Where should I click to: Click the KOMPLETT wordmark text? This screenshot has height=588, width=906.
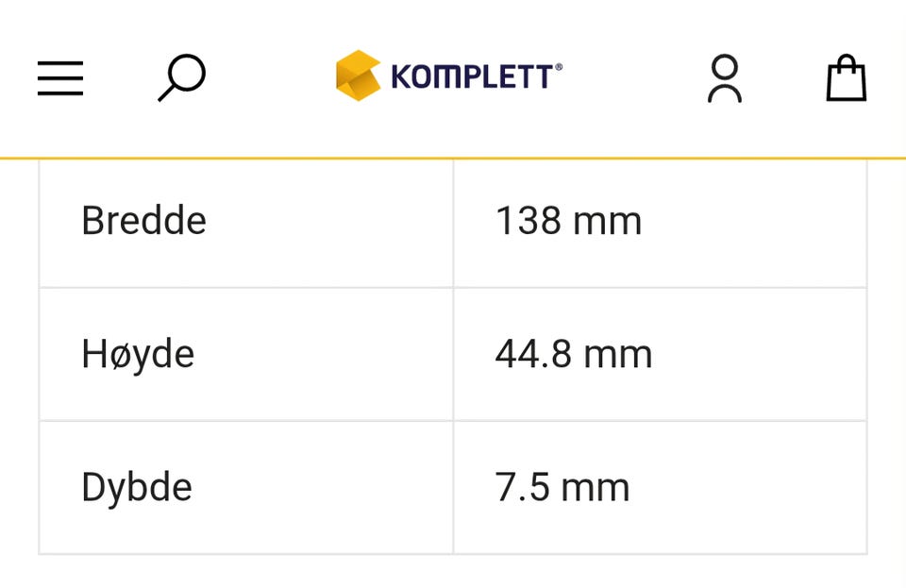[x=473, y=76]
